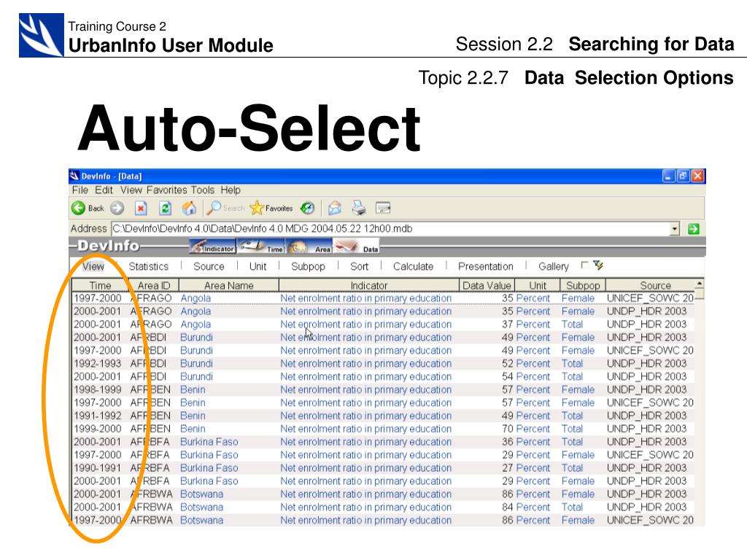The width and height of the screenshot is (747, 560).
Task: Click the green Go arrow button
Action: [x=693, y=228]
